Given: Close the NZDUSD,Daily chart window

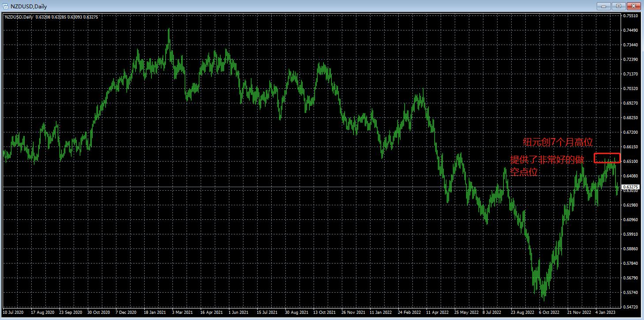Looking at the screenshot, I should pyautogui.click(x=633, y=6).
